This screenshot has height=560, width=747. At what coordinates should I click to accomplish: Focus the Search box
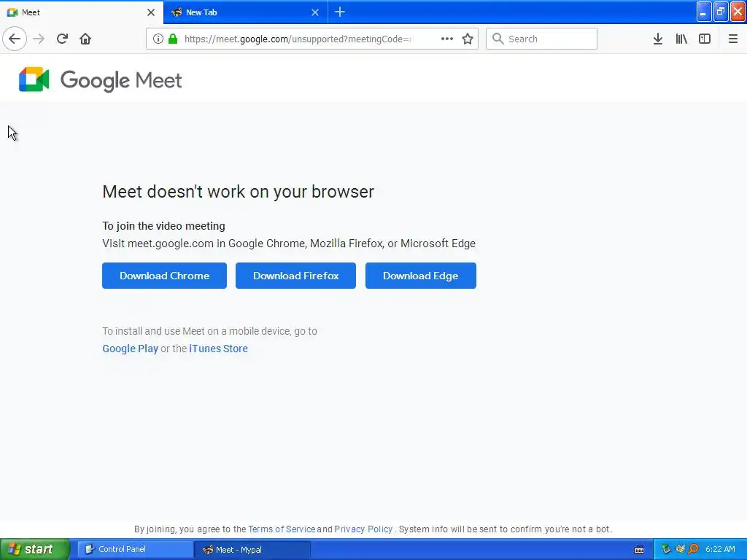[541, 39]
